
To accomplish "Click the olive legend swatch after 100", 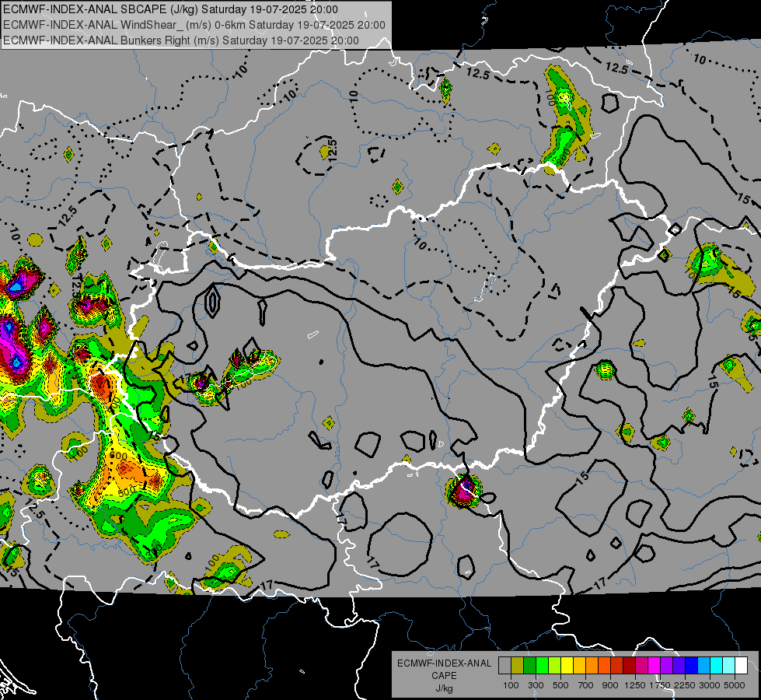I will point(518,666).
